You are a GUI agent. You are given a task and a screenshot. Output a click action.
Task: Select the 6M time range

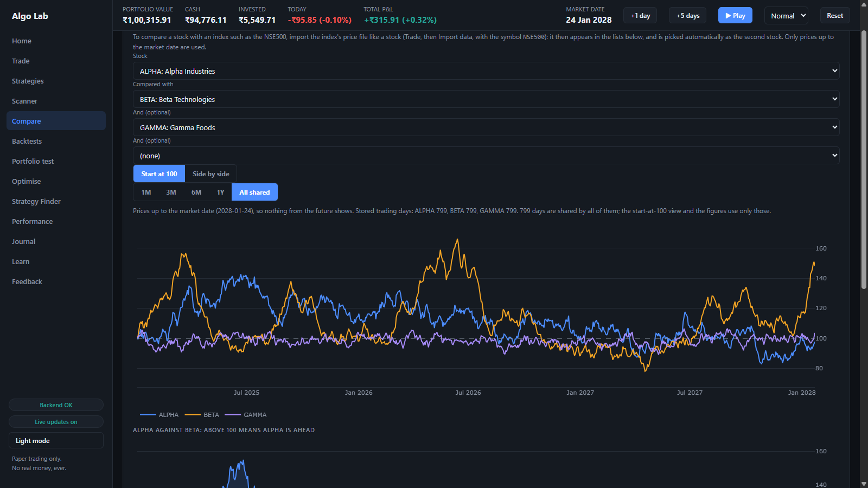pyautogui.click(x=196, y=192)
